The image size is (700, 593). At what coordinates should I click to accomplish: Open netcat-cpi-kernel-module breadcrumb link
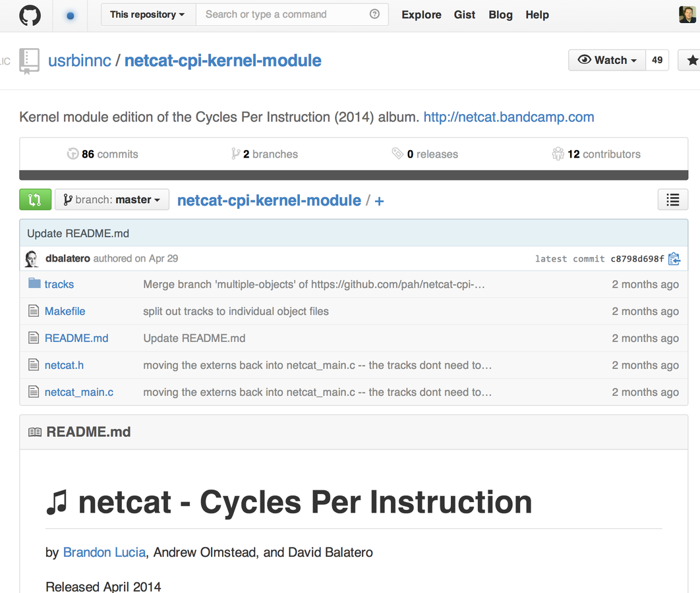coord(269,201)
